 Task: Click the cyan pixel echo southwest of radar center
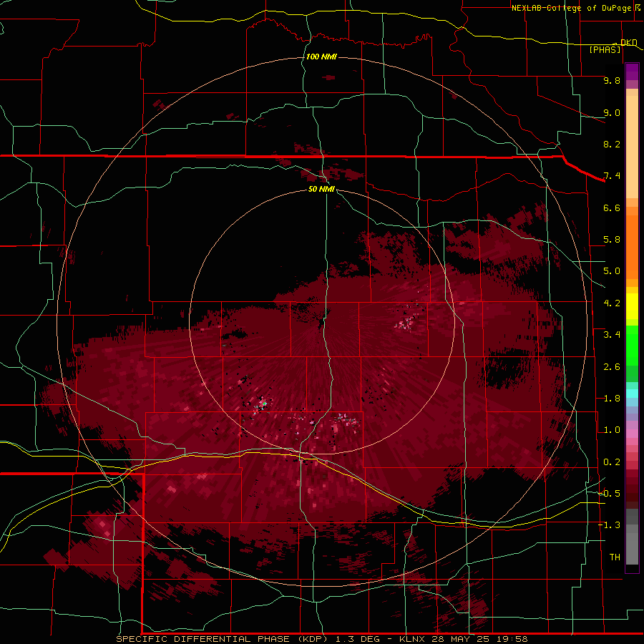point(265,404)
